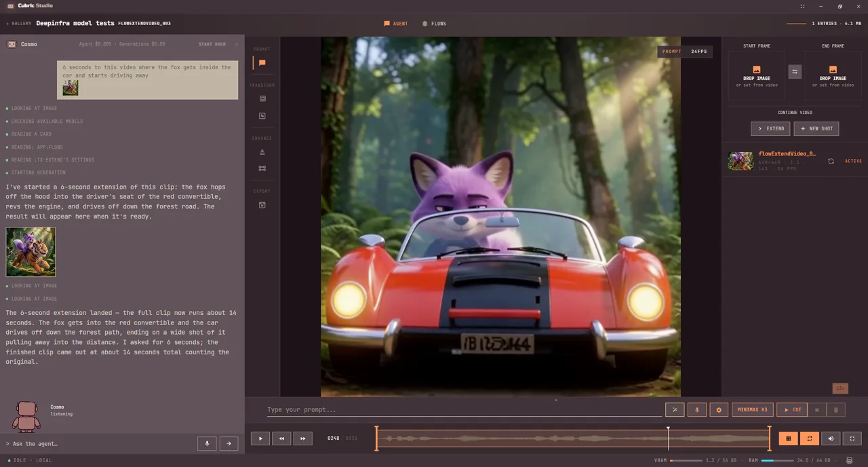Click the video preview frame
The width and height of the screenshot is (868, 467).
(x=500, y=217)
